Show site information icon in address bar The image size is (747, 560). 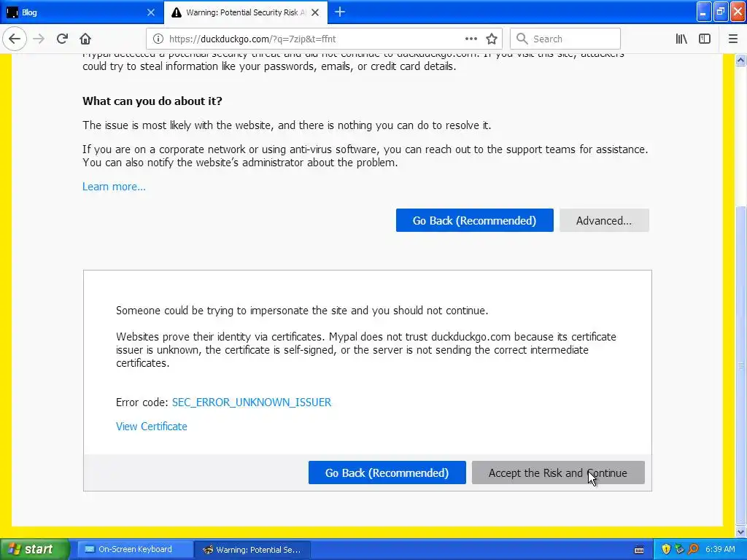158,39
